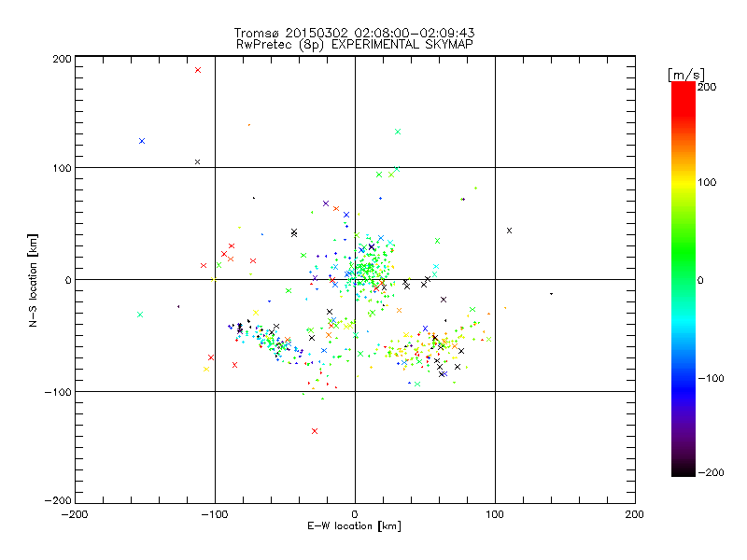This screenshot has height=560, width=747.
Task: Pick the black bottom of the velocity colorbar
Action: tap(684, 471)
